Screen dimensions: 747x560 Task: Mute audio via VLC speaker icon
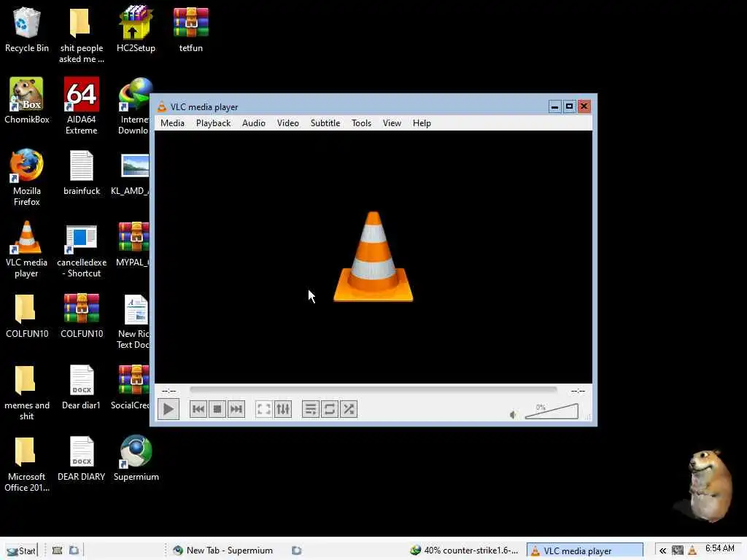(x=513, y=415)
